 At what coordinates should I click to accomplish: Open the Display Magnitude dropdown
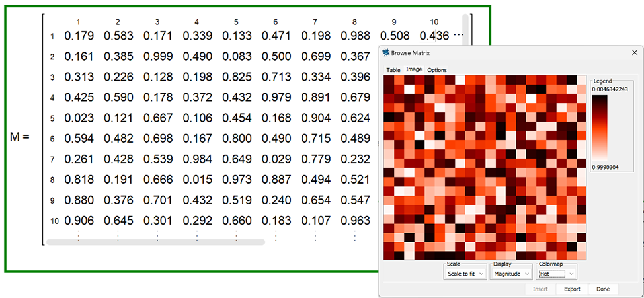pyautogui.click(x=511, y=273)
